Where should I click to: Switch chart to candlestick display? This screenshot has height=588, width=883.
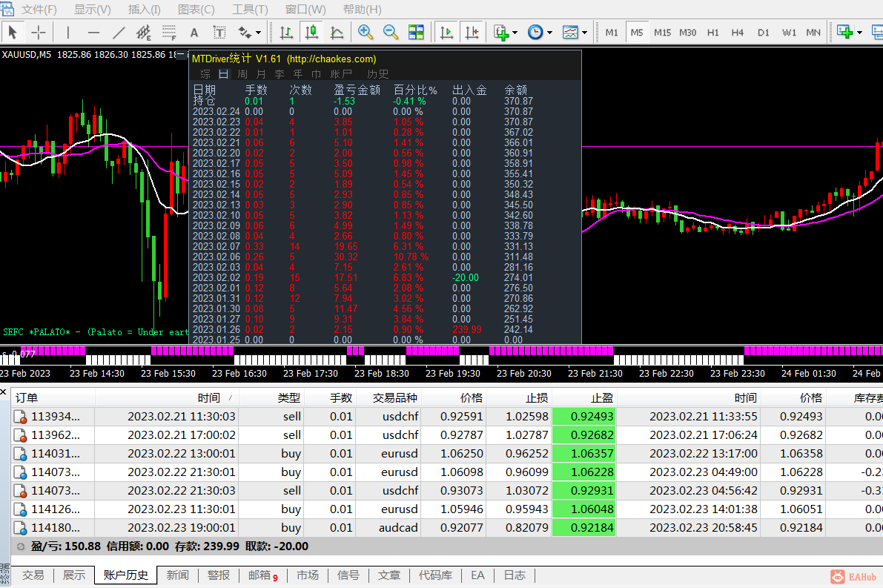point(311,33)
